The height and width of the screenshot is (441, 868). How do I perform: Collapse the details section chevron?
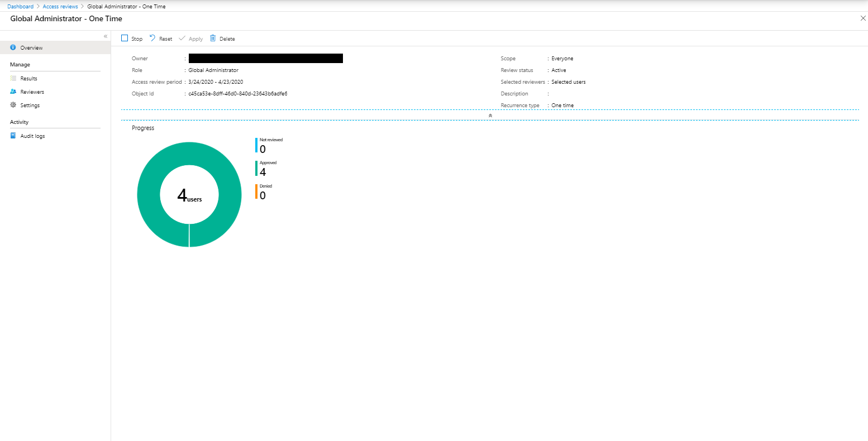click(490, 115)
